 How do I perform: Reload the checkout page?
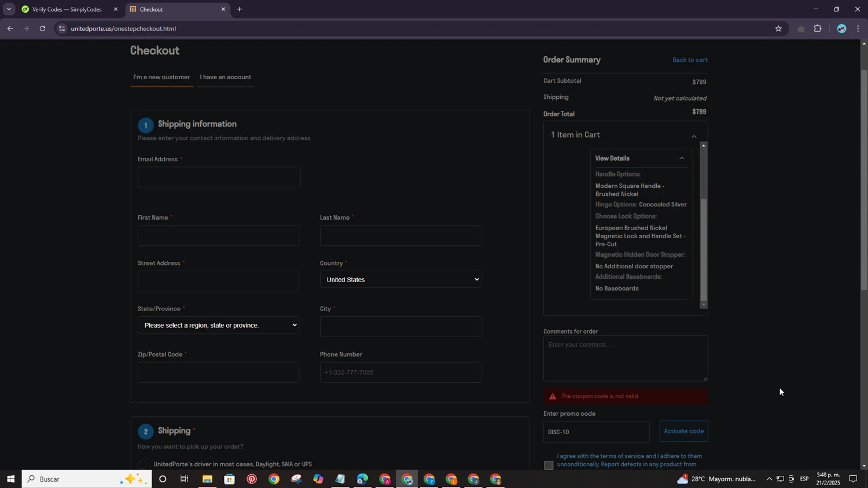pos(42,28)
